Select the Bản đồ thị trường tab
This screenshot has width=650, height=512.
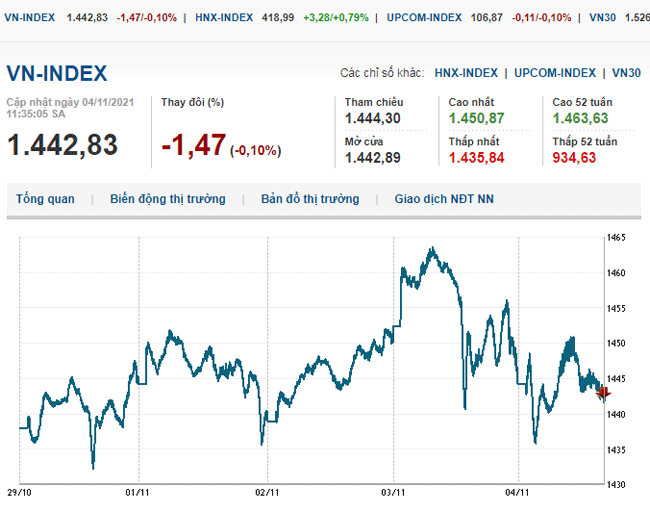(x=310, y=199)
